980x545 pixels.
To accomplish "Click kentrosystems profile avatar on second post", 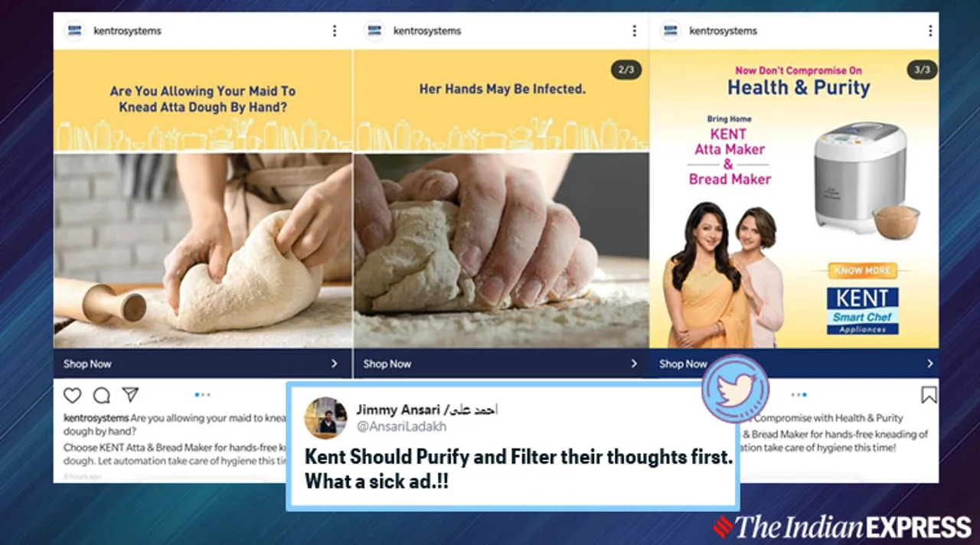I will pos(374,31).
